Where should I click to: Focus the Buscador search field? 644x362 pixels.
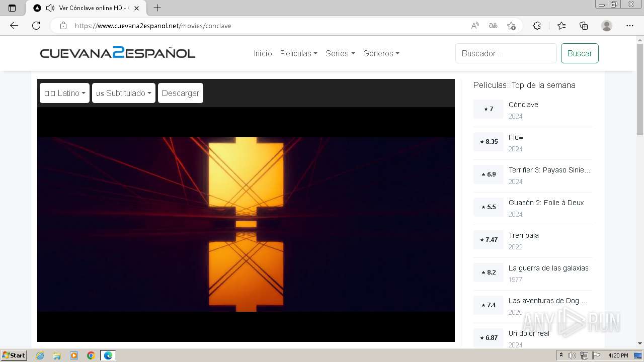click(x=506, y=53)
